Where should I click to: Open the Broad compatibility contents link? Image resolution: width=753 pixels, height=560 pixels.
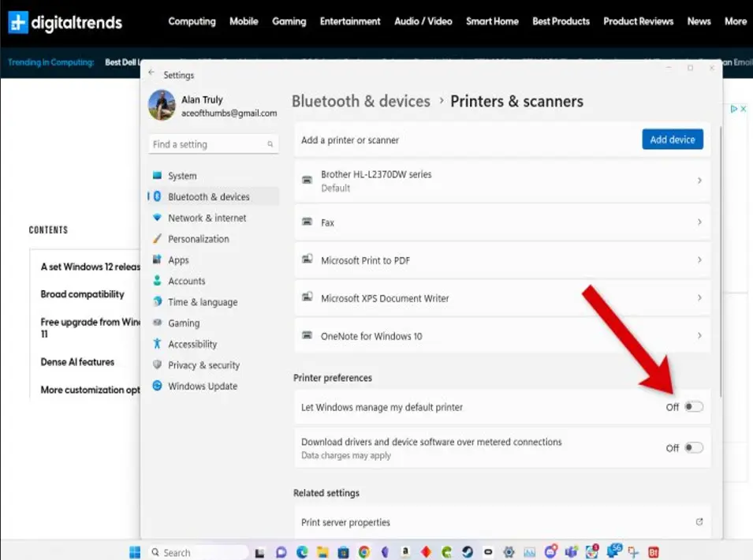coord(83,294)
